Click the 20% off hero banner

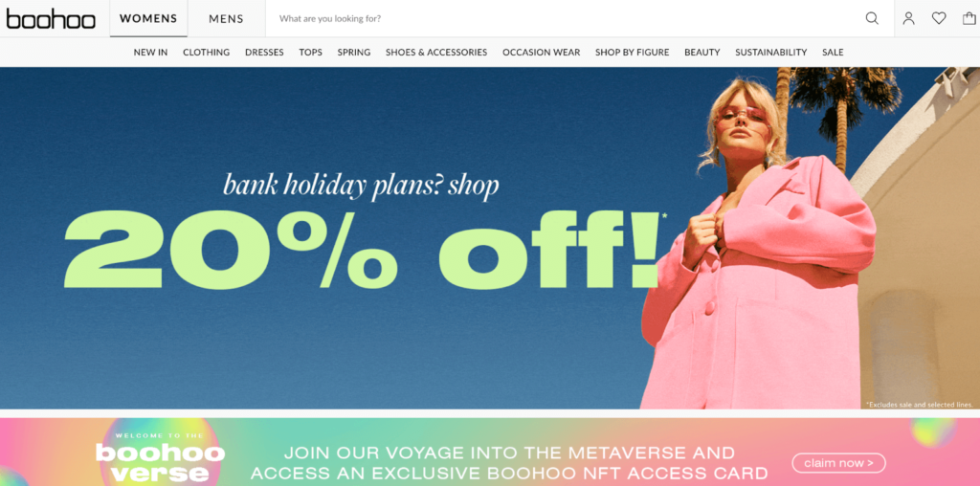[490, 238]
